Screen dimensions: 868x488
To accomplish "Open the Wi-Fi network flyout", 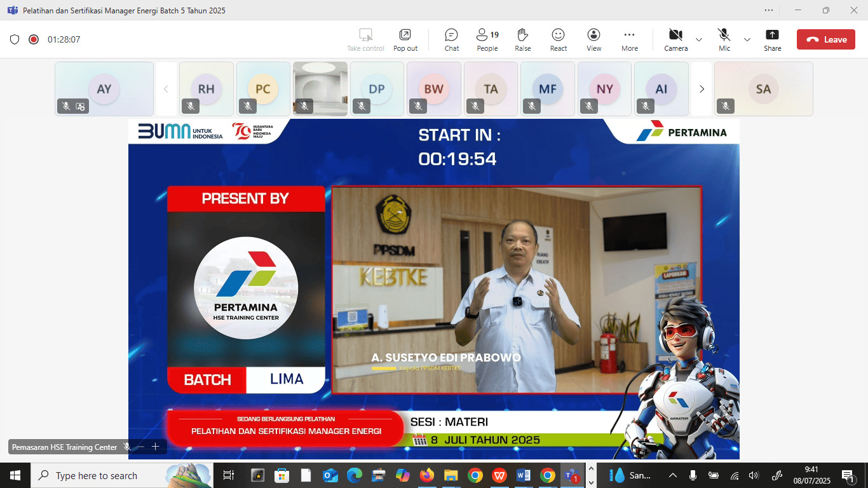I will (735, 475).
